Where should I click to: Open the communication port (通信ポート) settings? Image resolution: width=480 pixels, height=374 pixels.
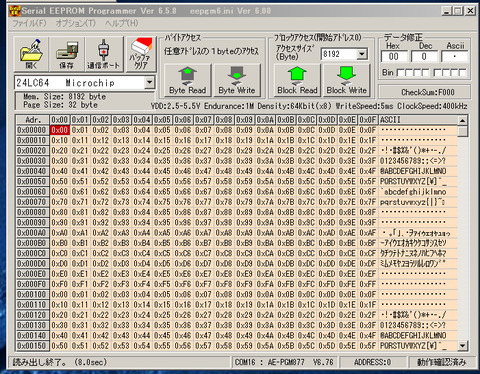tap(104, 54)
